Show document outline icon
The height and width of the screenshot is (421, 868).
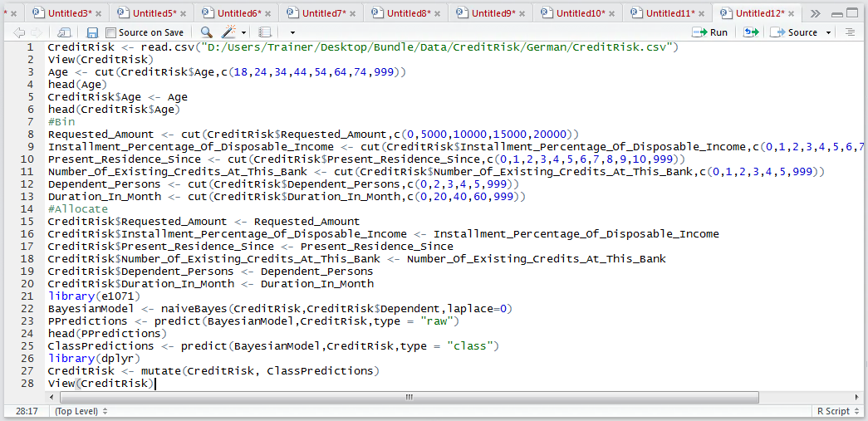(850, 32)
